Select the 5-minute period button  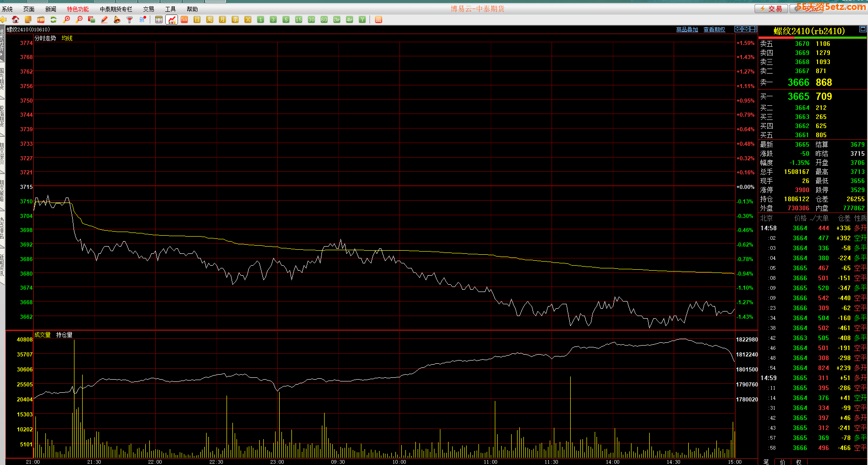[286, 20]
